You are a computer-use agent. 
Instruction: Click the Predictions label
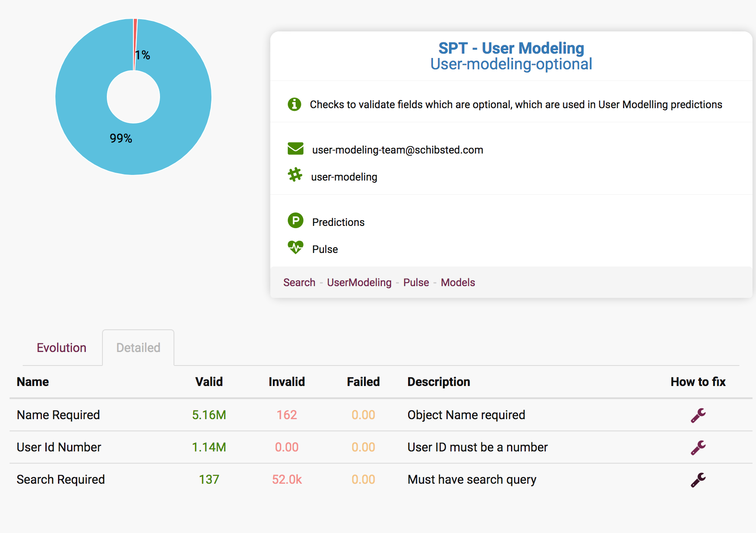click(x=338, y=222)
